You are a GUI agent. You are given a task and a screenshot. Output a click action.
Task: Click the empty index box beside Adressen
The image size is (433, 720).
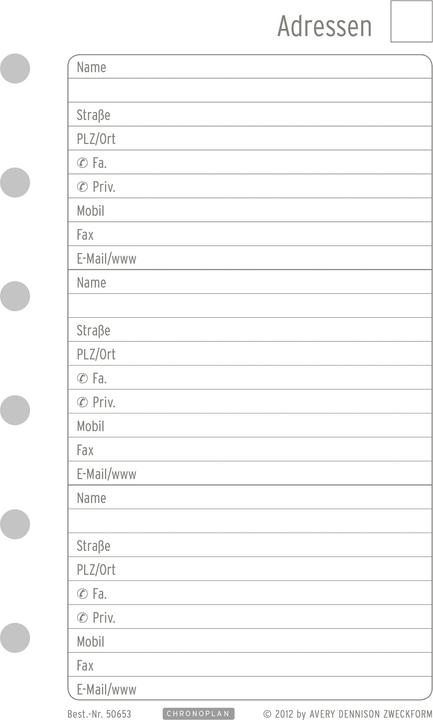coord(411,21)
